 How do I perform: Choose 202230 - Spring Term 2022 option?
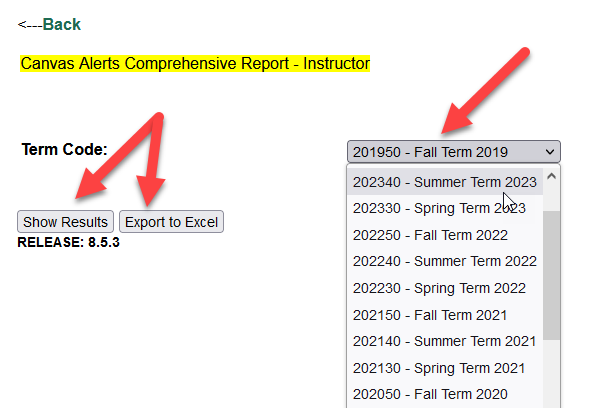pos(439,288)
